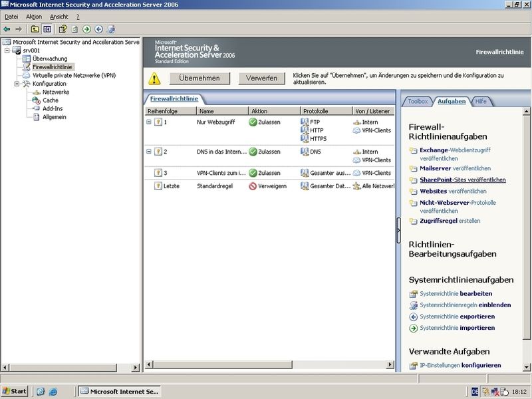Screen dimensions: 532x399
Task: Click the Forward navigation arrow in the toolbar
Action: [x=19, y=29]
